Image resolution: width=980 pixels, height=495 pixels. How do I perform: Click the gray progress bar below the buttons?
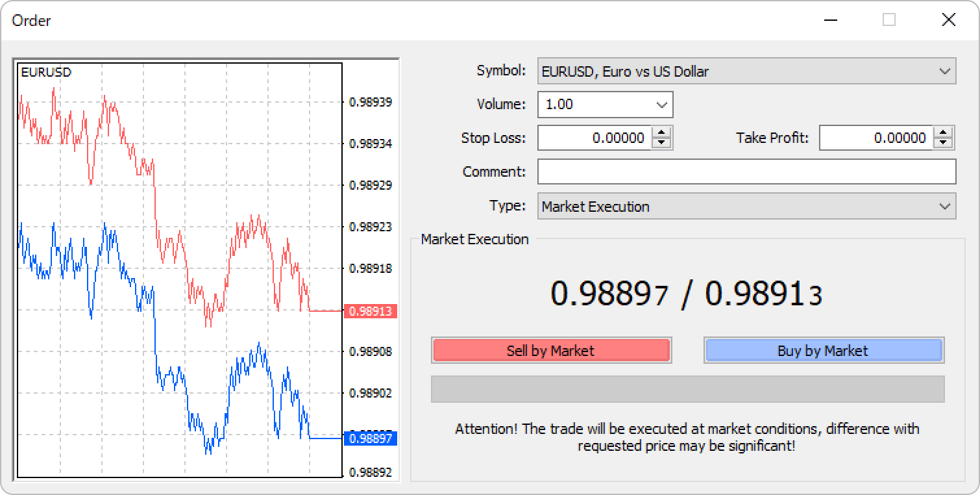click(x=687, y=389)
